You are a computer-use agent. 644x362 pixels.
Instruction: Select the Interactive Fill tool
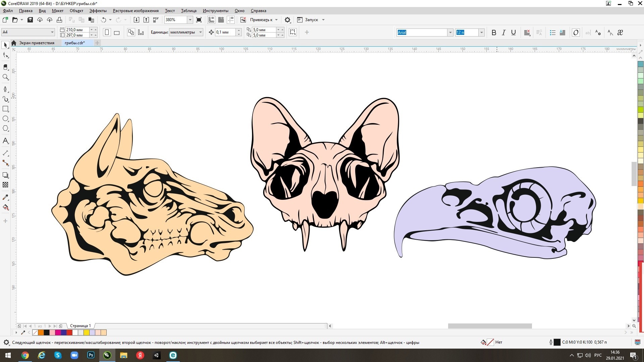click(5, 207)
